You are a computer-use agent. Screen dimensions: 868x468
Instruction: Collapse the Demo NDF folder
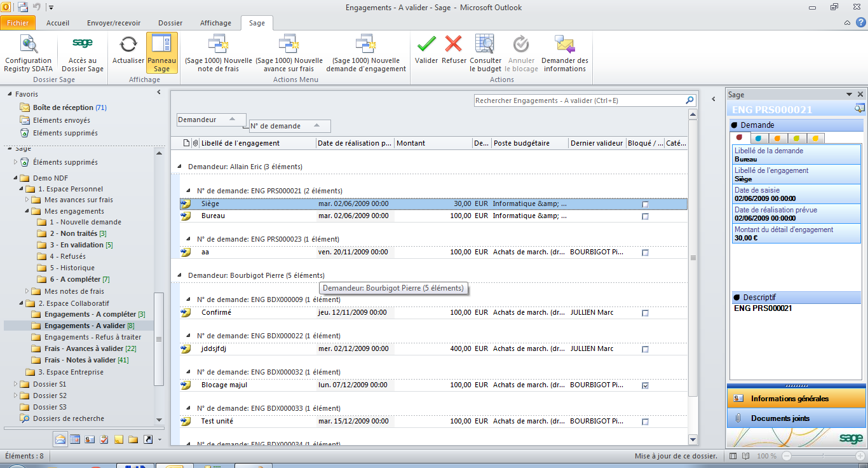[15, 178]
